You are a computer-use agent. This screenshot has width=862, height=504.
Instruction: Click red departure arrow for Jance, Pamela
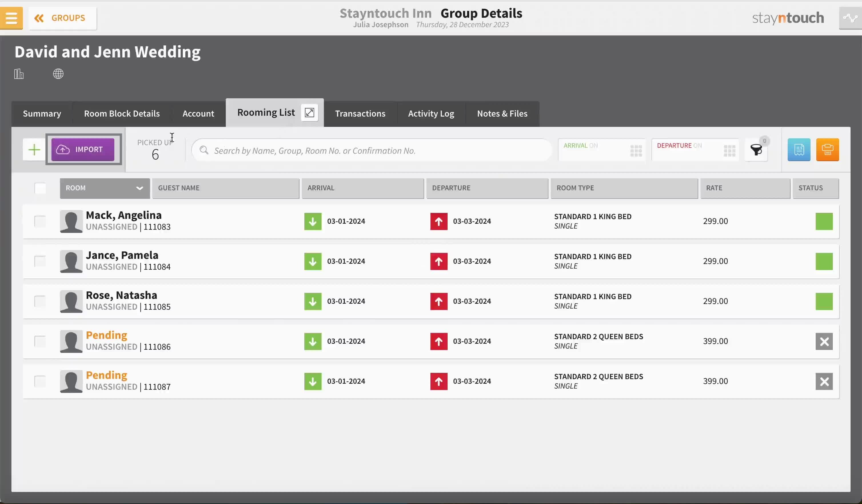coord(439,261)
